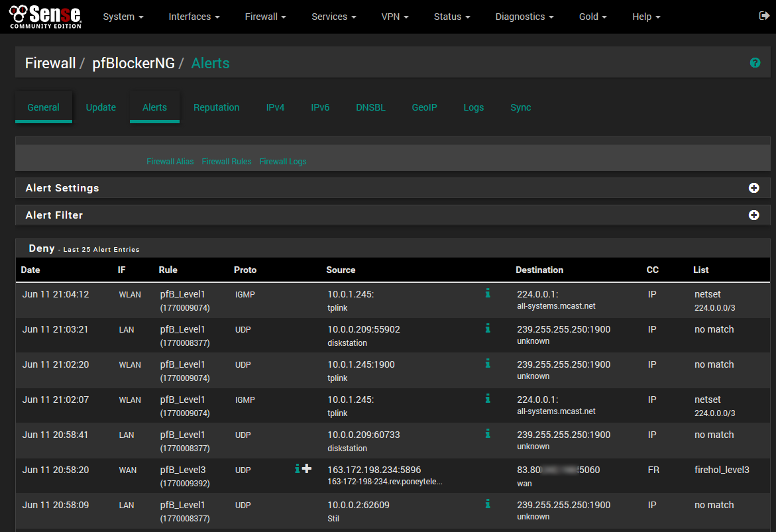Open the Services dropdown menu

pyautogui.click(x=333, y=17)
